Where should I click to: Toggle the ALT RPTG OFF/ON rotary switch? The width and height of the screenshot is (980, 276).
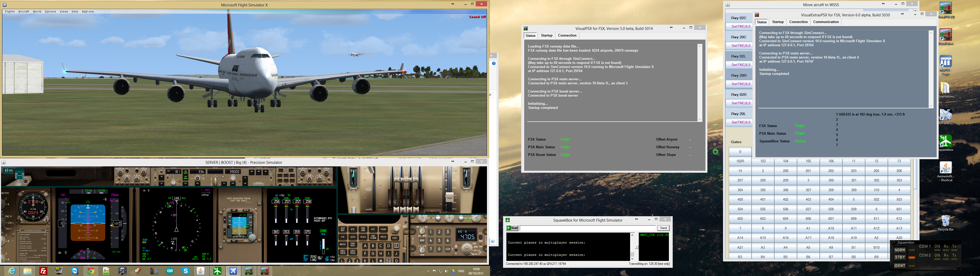(x=422, y=231)
